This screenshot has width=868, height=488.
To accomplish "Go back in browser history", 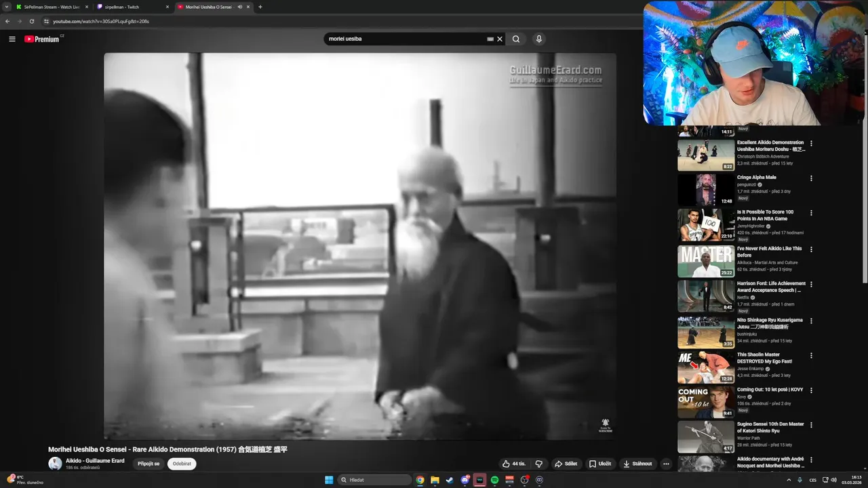I will tap(8, 21).
